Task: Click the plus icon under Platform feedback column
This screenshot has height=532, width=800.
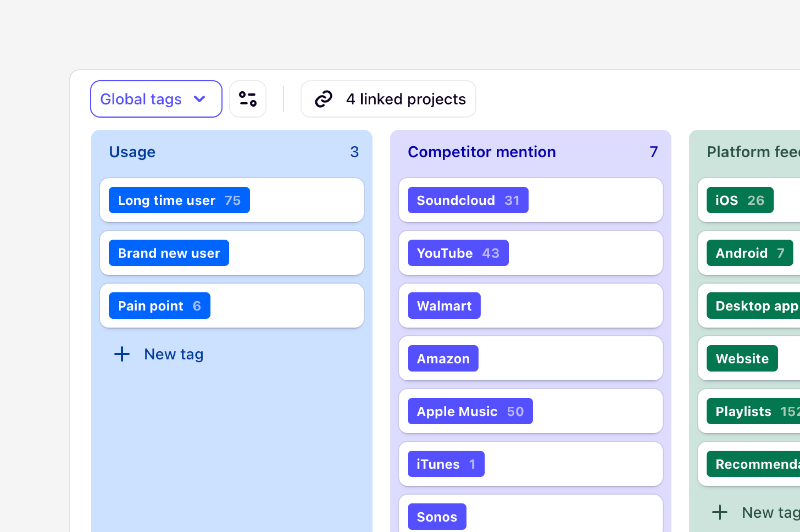Action: point(719,512)
